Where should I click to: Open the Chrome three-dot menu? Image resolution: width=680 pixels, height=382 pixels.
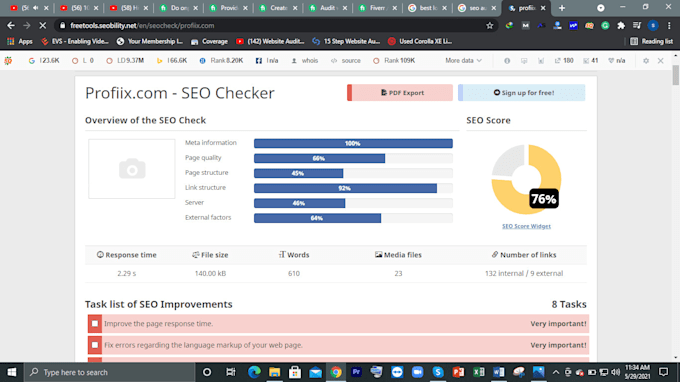click(669, 26)
